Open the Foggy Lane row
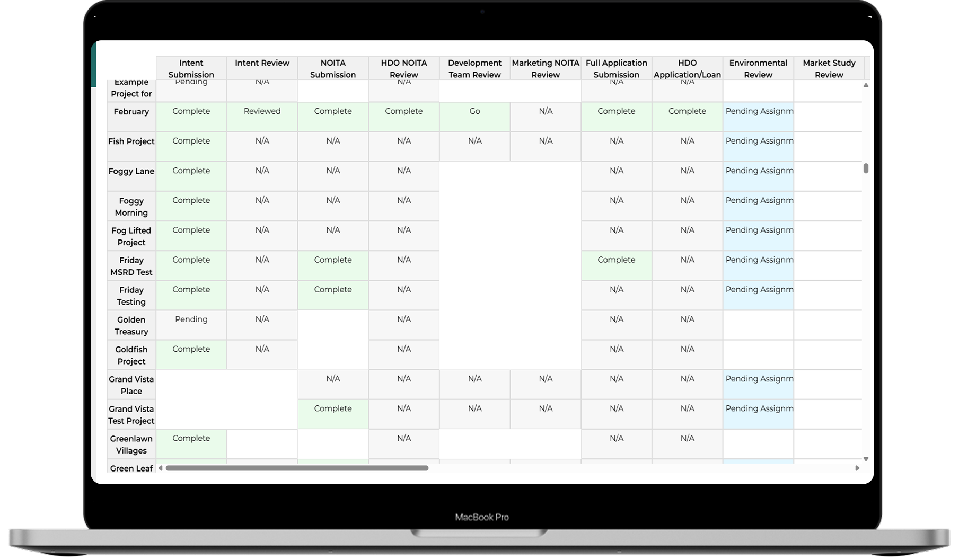This screenshot has width=959, height=560. (x=131, y=176)
